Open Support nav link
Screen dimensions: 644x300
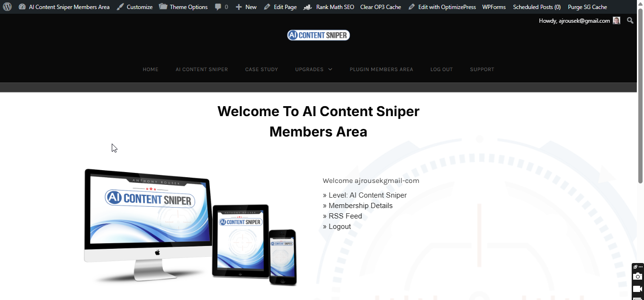[x=482, y=69]
